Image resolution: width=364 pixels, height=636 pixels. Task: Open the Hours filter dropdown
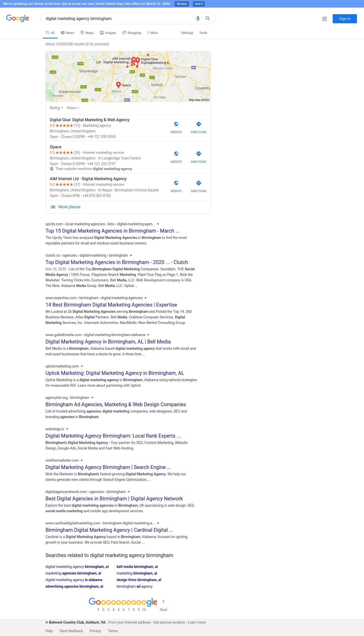coord(73,108)
